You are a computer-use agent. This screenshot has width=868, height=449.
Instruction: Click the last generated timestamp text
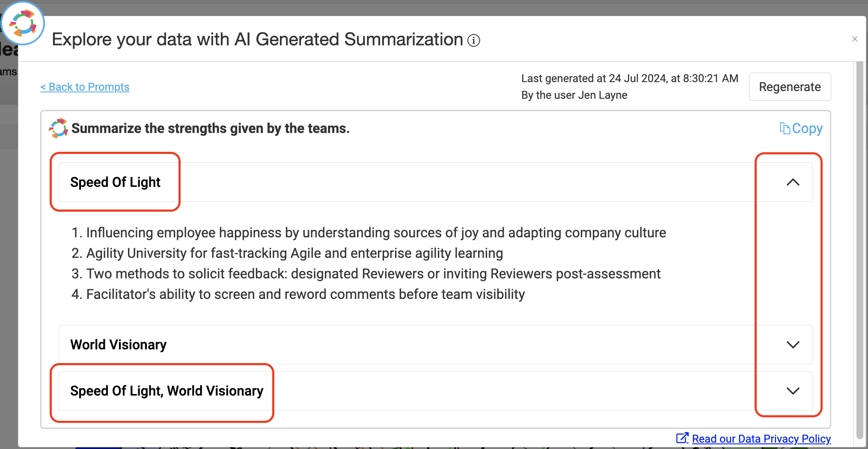click(630, 78)
